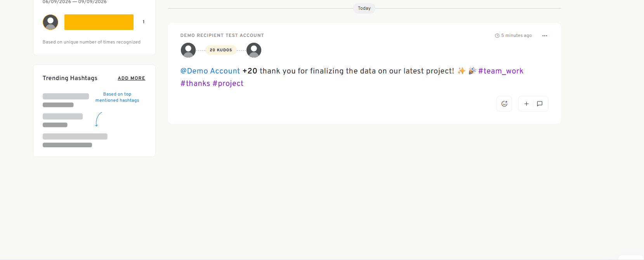Open the #thanks hashtag
Screen dimensions: 644x260
(195, 84)
